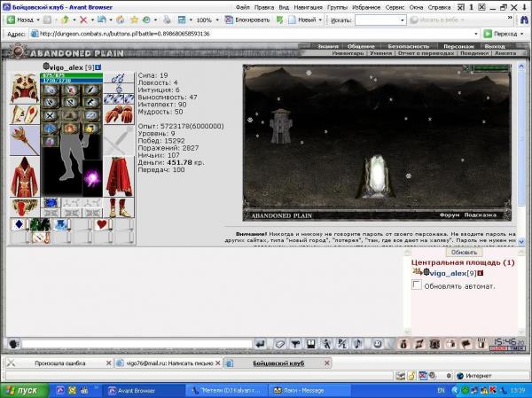Screen dimensions: 532x398
Task: Click the chat send enter-arrow icon
Action: (x=260, y=344)
